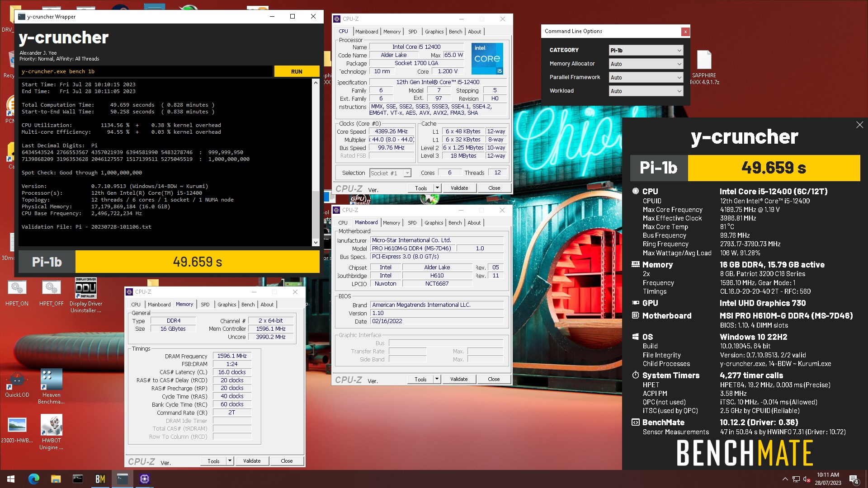Switch to Memory tab in top CPU-Z
The height and width of the screenshot is (488, 868).
click(392, 32)
